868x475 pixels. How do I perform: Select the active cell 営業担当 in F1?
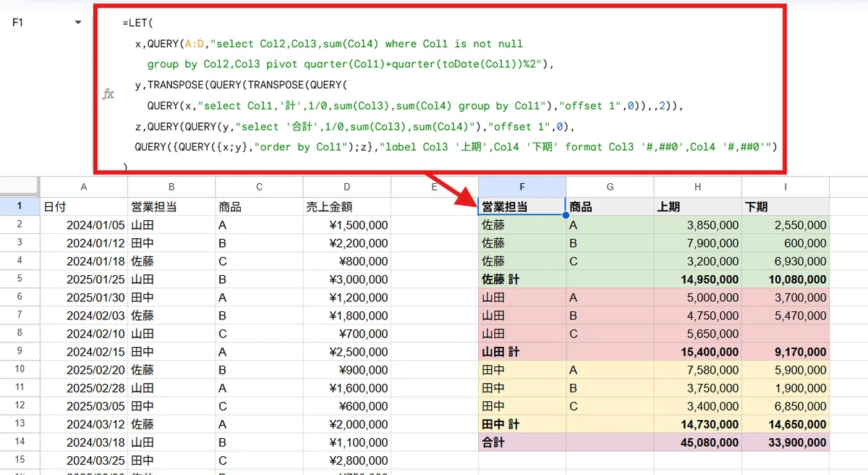(522, 206)
